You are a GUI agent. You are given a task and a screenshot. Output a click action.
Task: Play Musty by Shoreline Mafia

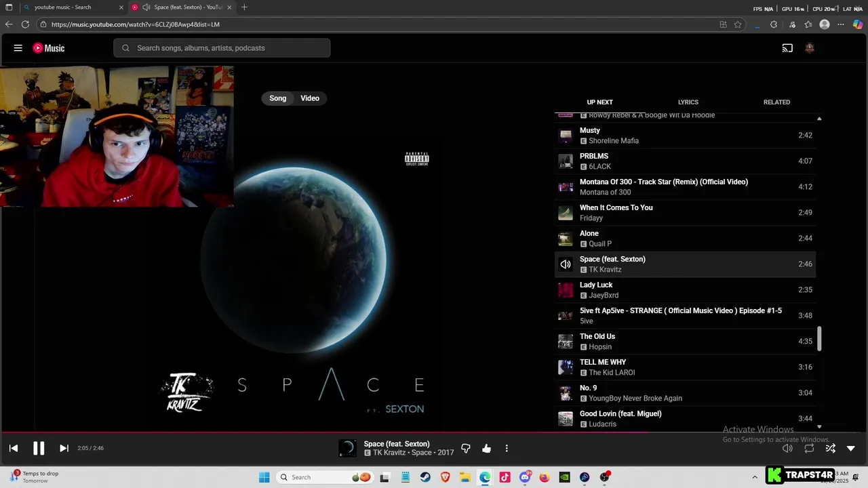pyautogui.click(x=685, y=136)
